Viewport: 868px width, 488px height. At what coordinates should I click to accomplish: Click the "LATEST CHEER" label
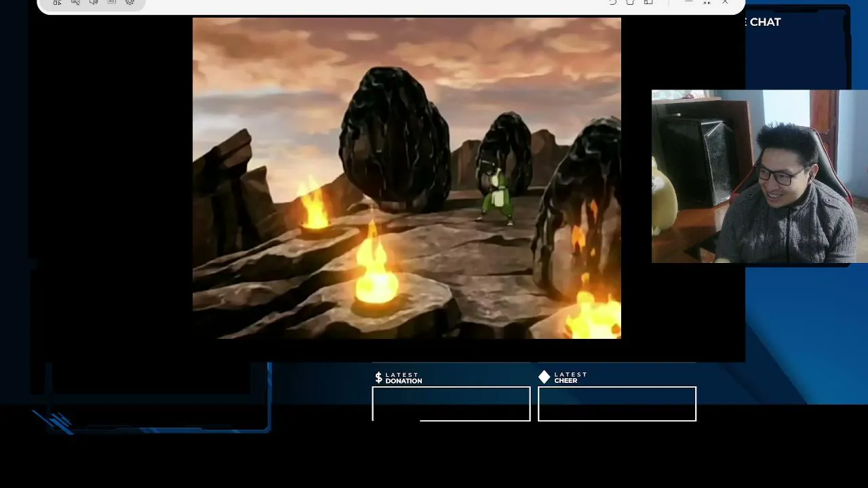pyautogui.click(x=570, y=378)
